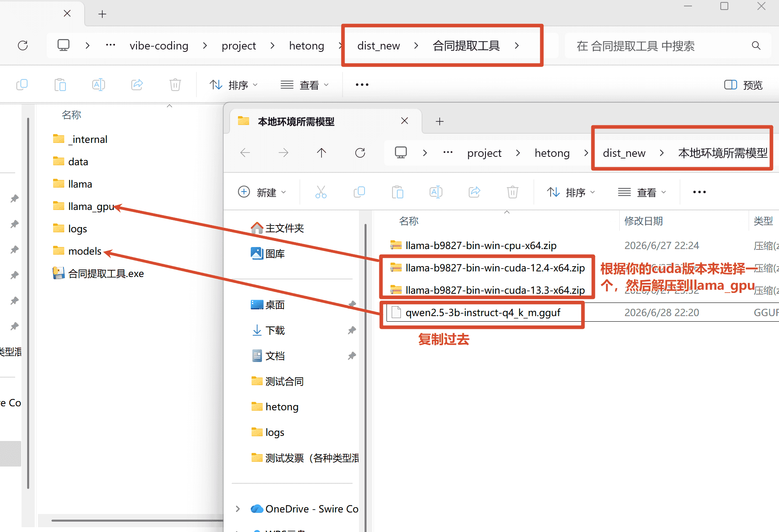Expand chevron after vibe-coding in address bar

pos(205,45)
